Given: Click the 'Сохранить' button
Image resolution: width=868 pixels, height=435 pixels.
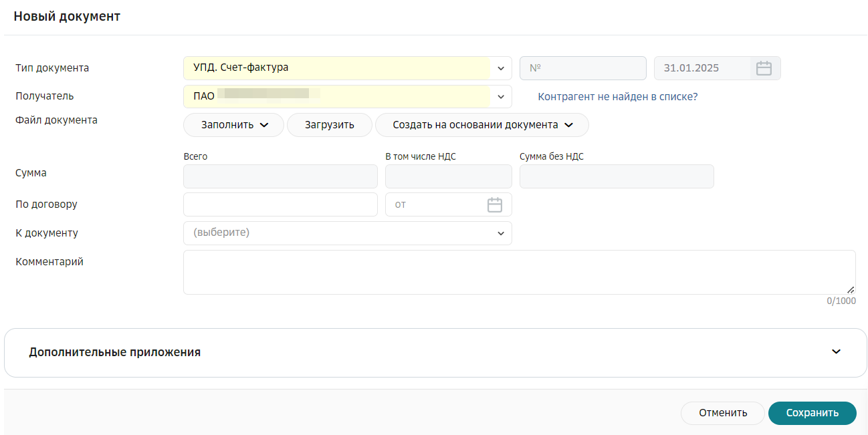Looking at the screenshot, I should [x=812, y=413].
